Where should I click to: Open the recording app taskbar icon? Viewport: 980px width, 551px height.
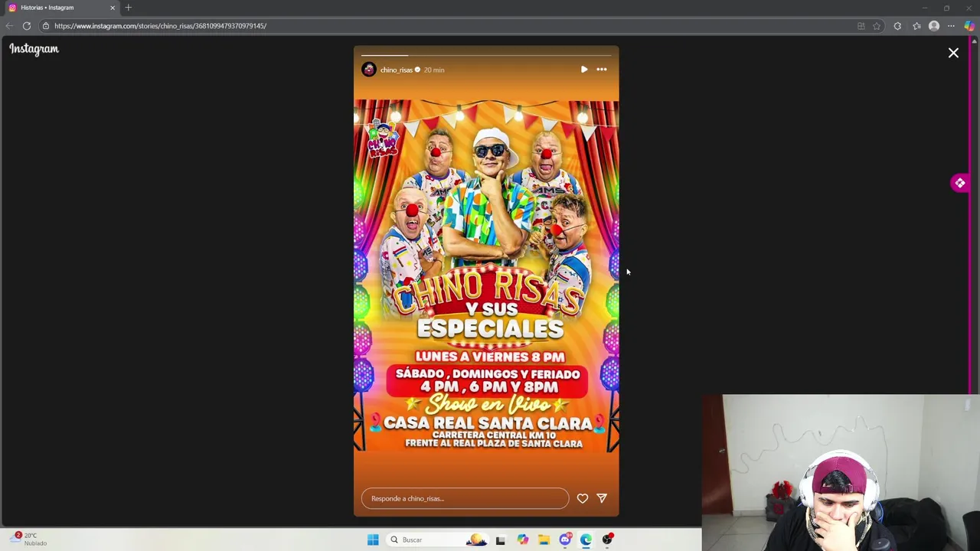607,540
